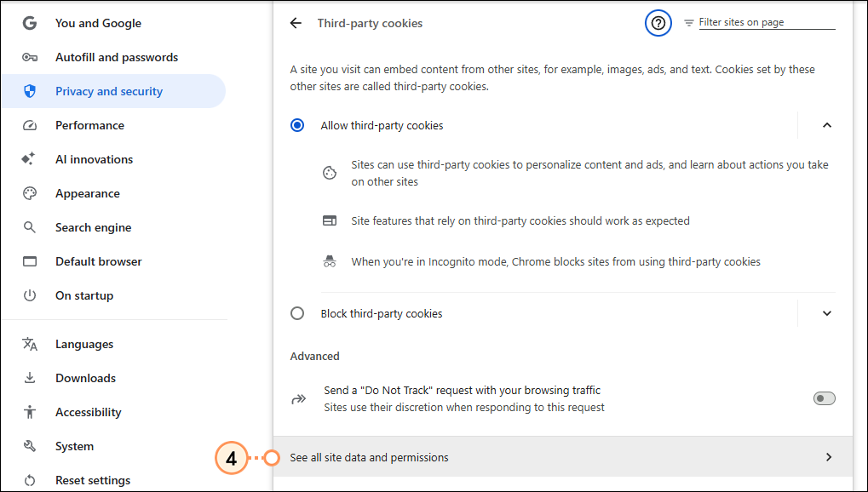Select the Allow third-party cookies radio button
The width and height of the screenshot is (868, 492).
tap(297, 125)
